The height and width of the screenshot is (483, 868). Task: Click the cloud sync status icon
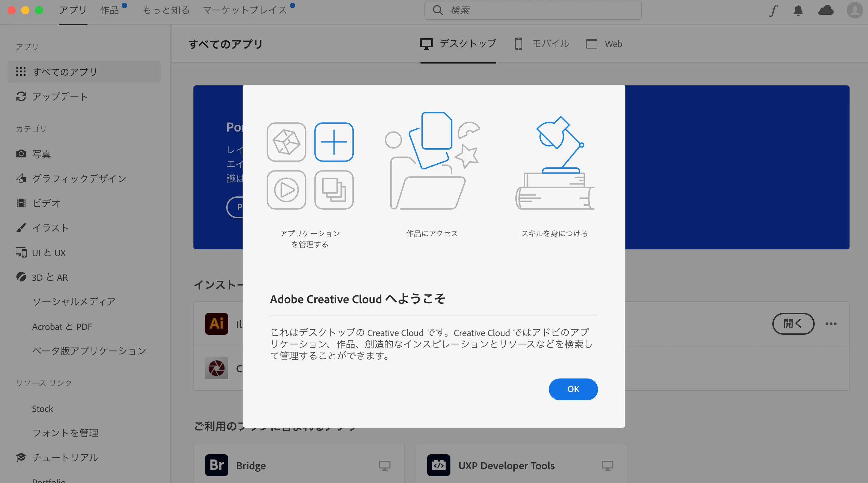[826, 11]
